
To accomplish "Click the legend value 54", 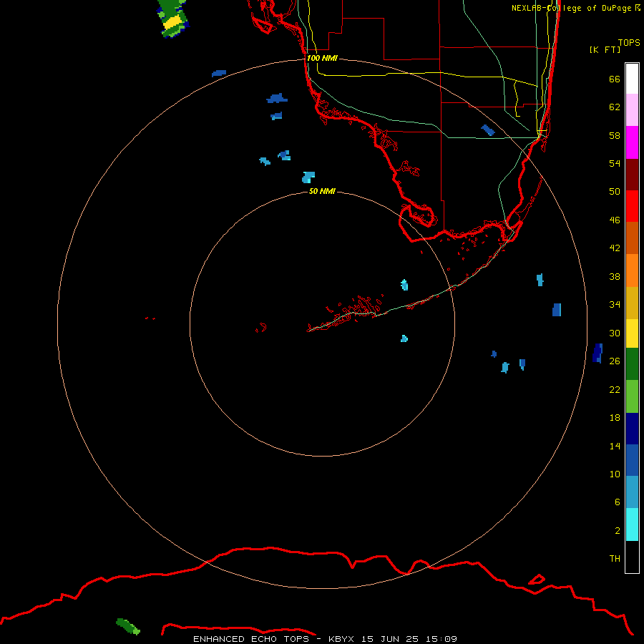I will point(615,163).
